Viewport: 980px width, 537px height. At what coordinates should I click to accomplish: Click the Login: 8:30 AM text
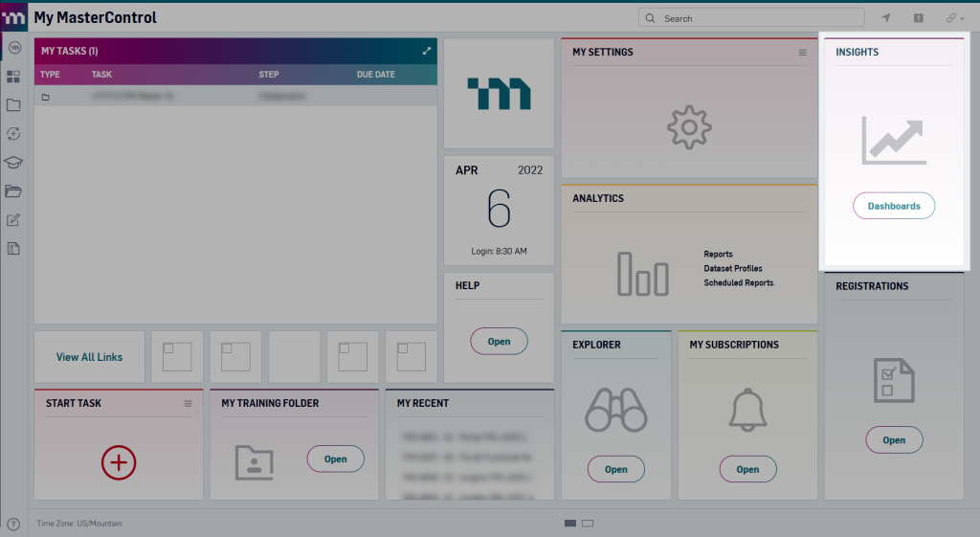coord(499,252)
